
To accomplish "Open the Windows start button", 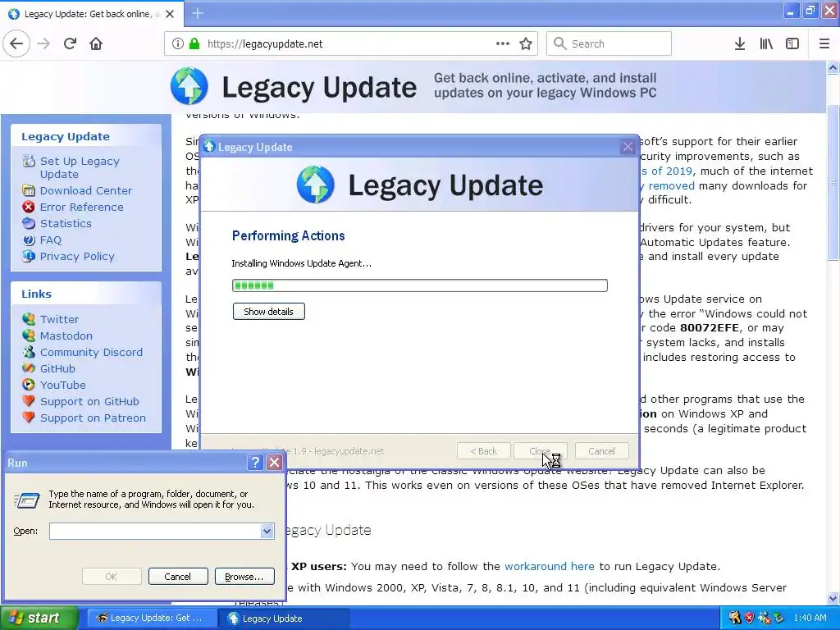I will click(x=39, y=619).
